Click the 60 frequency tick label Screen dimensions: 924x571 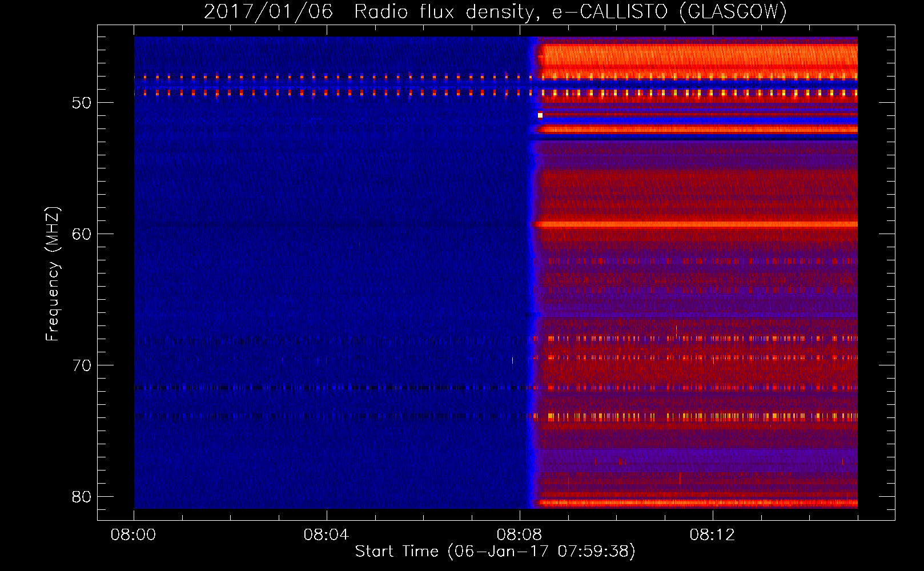tap(82, 234)
